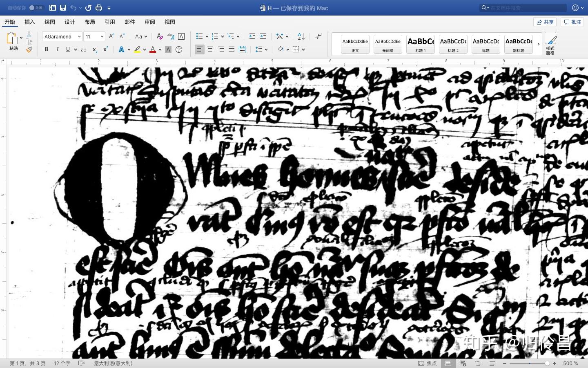Toggle italic formatting
This screenshot has height=368, width=588.
(x=57, y=49)
